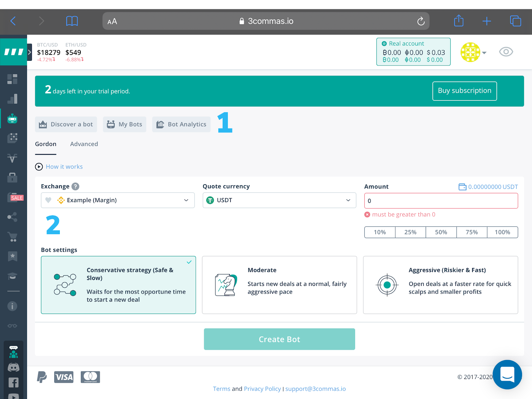The image size is (532, 399).
Task: Open the My Bots tab
Action: pos(124,124)
